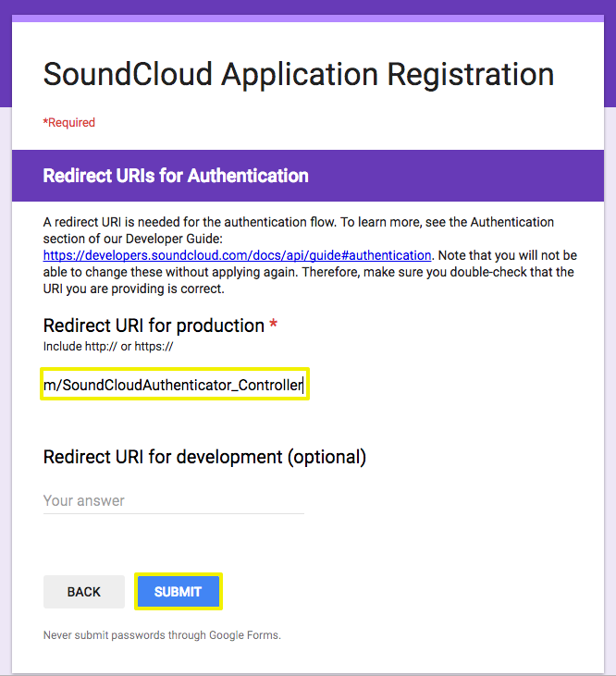
Task: Click the "URI you are providing is correct" line
Action: (x=133, y=289)
